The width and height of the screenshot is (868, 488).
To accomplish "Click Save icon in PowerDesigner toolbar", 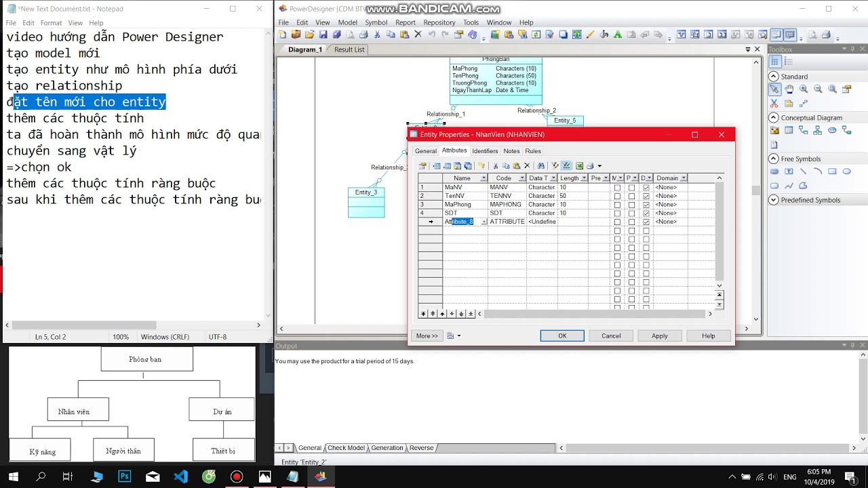I will 323,35.
